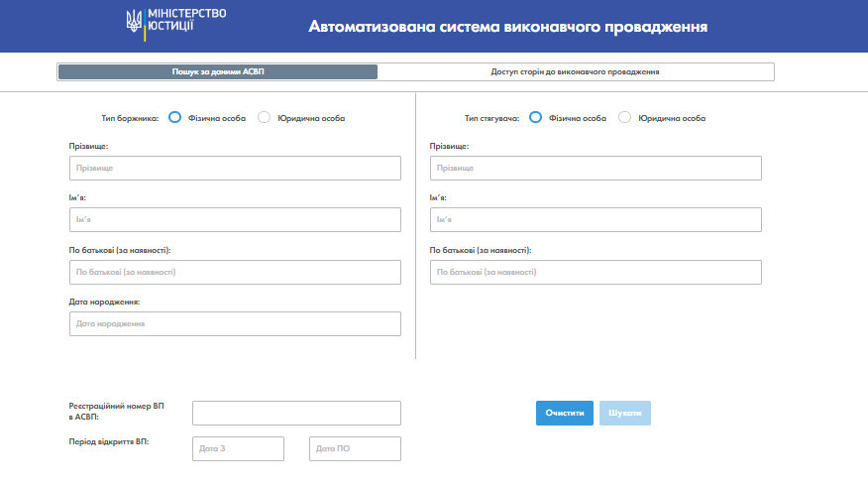Select Юридична особа for Тип стягувача
Screen dimensions: 868x488
tap(624, 117)
